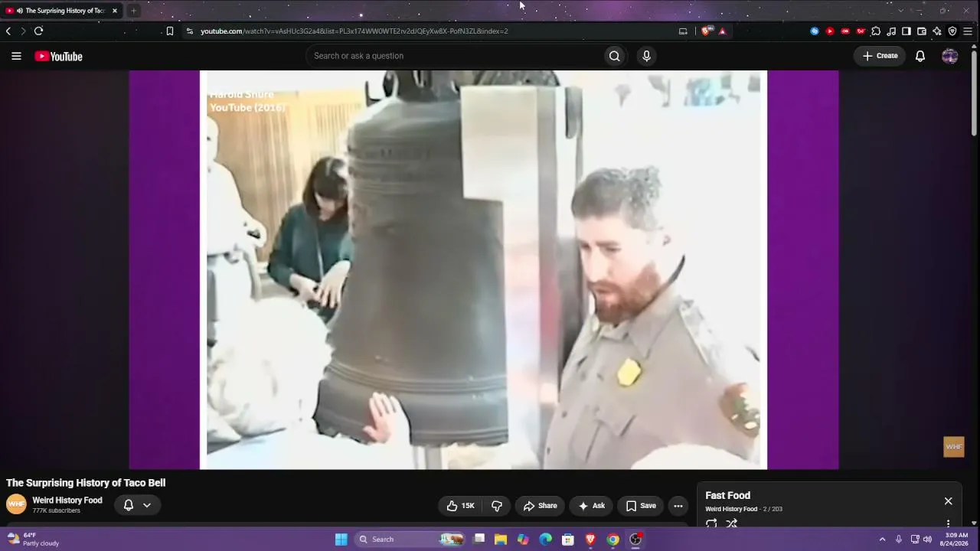980x551 pixels.
Task: Open Weird History Food channel avatar
Action: pyautogui.click(x=16, y=504)
